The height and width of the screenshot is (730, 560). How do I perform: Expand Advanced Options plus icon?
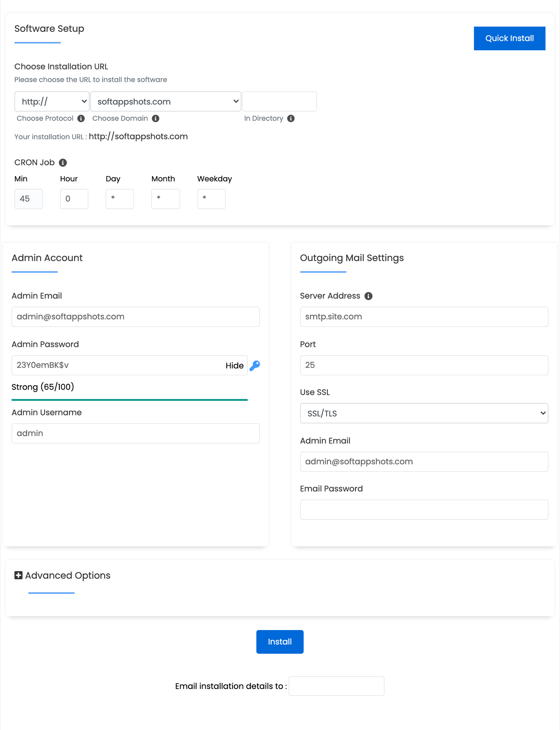click(x=18, y=576)
